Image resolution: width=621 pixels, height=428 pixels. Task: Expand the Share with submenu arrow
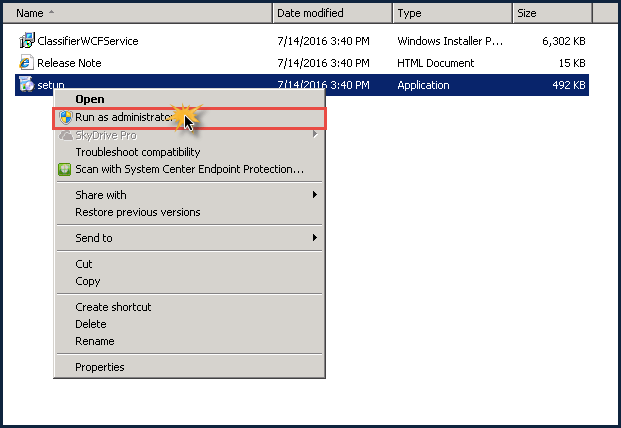[314, 195]
